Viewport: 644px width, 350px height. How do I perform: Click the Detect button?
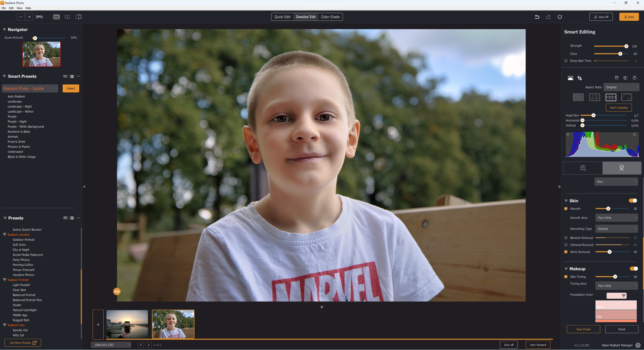71,88
